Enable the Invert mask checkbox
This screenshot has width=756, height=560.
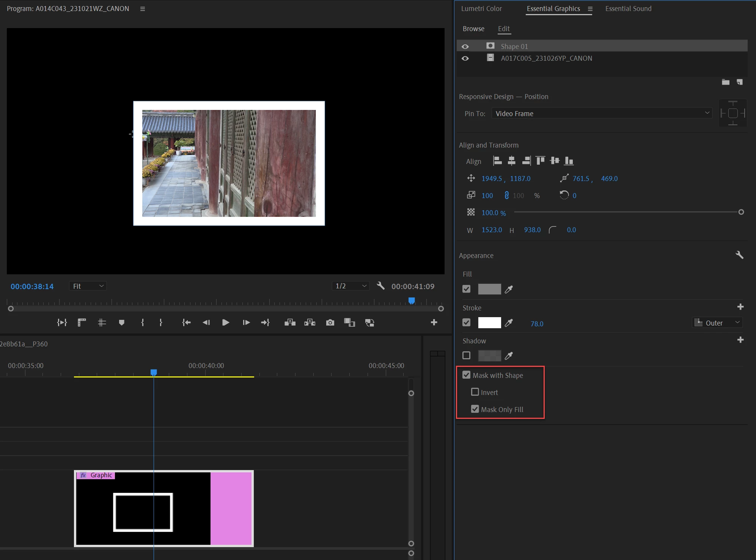(x=475, y=392)
